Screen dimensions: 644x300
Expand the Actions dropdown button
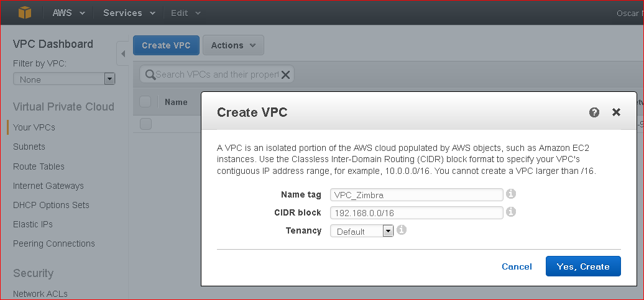(233, 45)
